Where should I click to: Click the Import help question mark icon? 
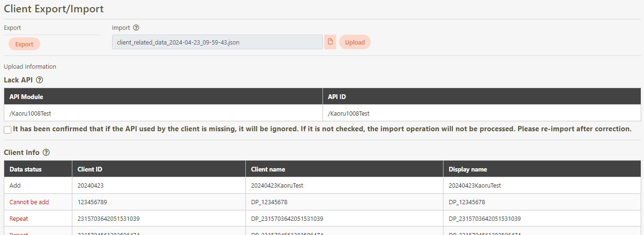coord(136,28)
